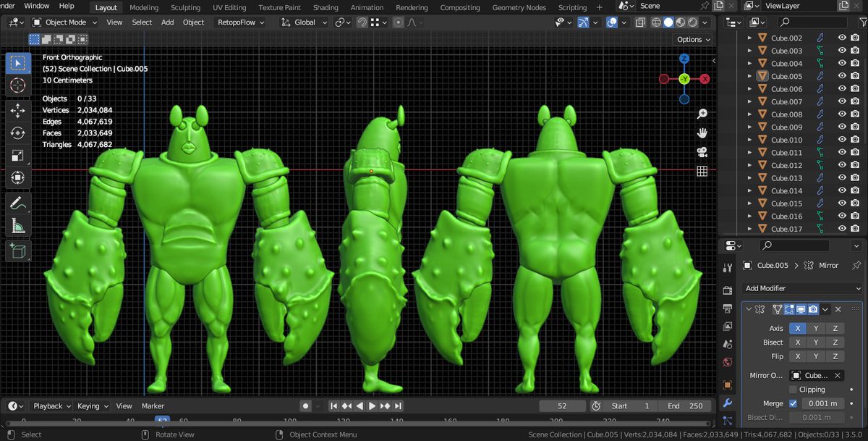Viewport: 868px width, 441px height.
Task: Expand Cube.003 in outliner
Action: (x=750, y=51)
